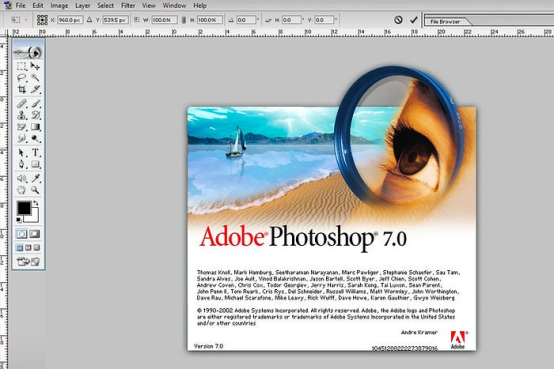Screen dimensions: 554x370
Task: Select the Rectangular Marquee tool
Action: tap(22, 66)
